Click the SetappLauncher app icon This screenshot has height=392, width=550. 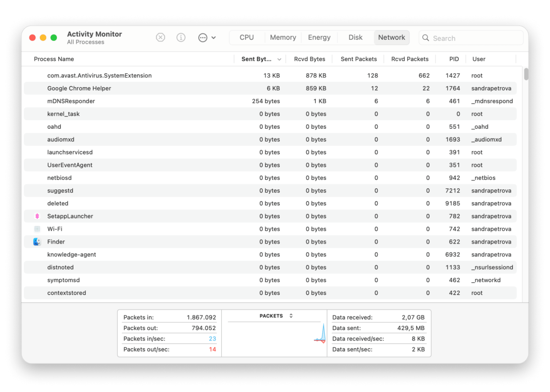click(37, 216)
